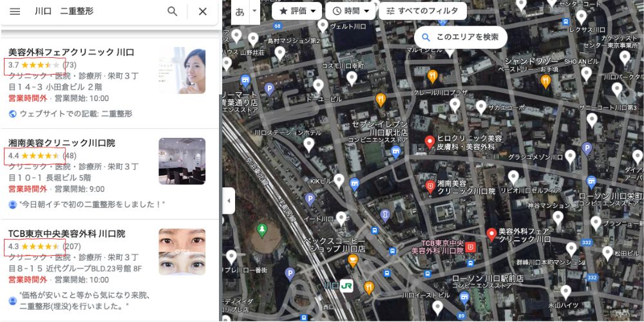Click the 4.4 star rating of 湘南美容クリニック
The image size is (644, 322).
pos(35,156)
